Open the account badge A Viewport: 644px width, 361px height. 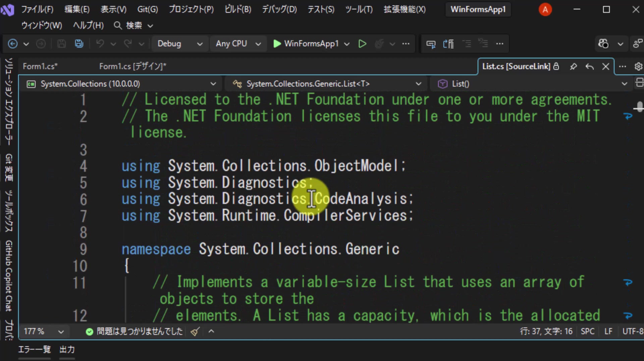(545, 9)
